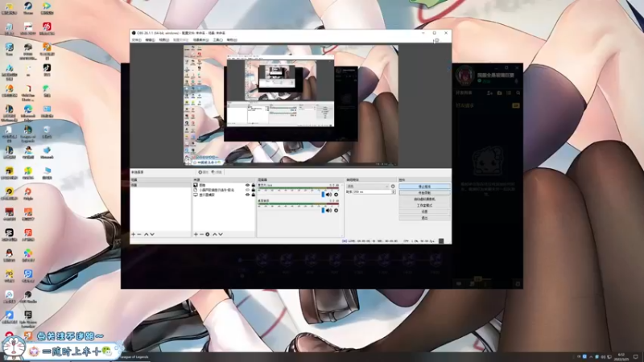Toggle visibility eye of the middle source

(x=247, y=191)
